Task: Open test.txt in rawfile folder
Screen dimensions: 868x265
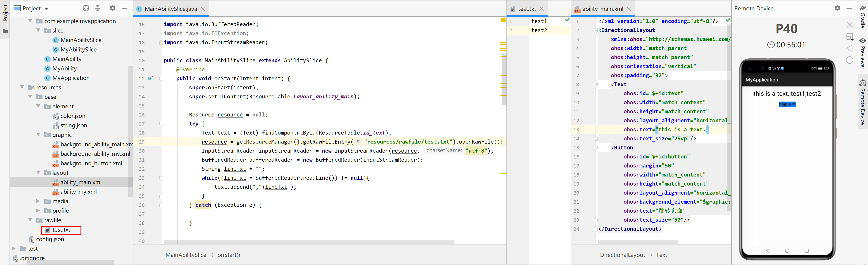Action: pyautogui.click(x=61, y=230)
